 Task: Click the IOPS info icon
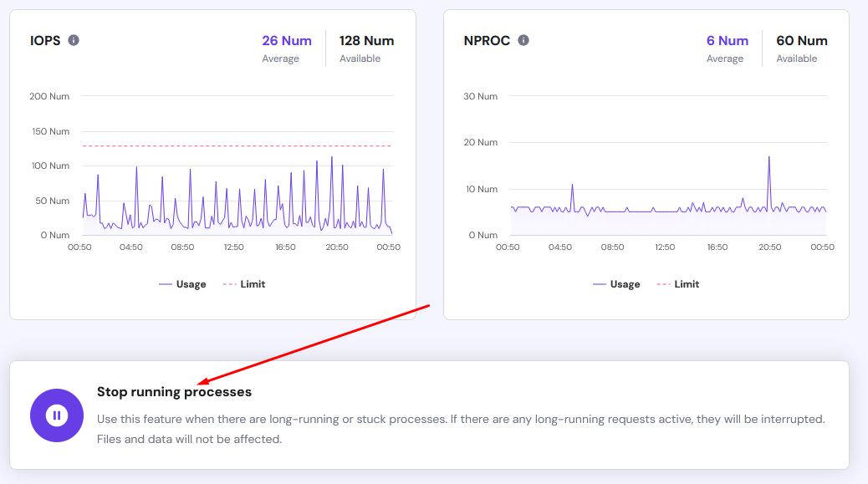74,40
